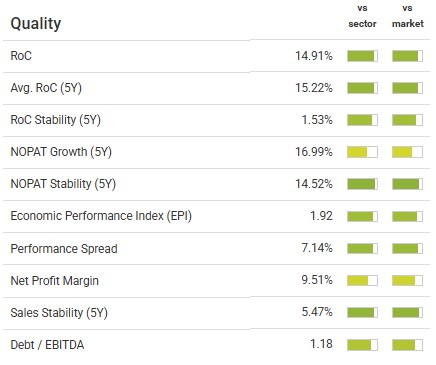Click the Debt / EBITDA label
Viewport: 436px width, 365px height.
coord(47,345)
